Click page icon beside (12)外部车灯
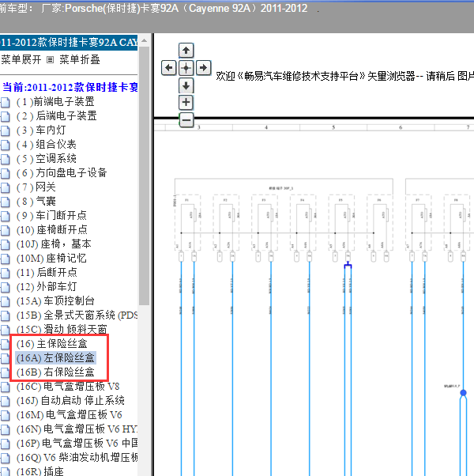The width and height of the screenshot is (474, 476). pyautogui.click(x=6, y=288)
